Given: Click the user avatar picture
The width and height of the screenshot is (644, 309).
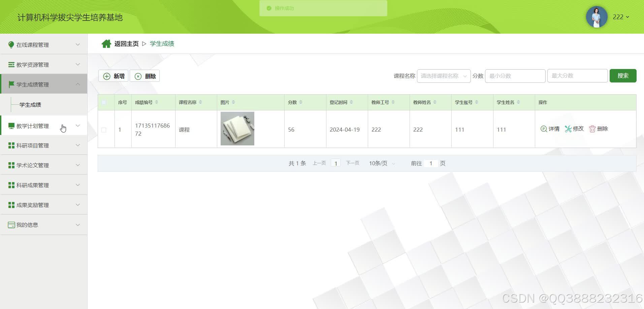Looking at the screenshot, I should tap(597, 17).
